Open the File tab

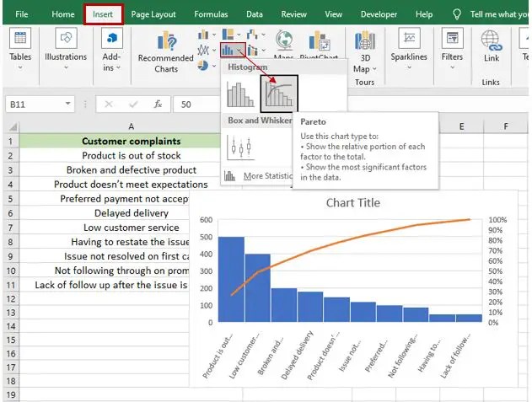(21, 14)
